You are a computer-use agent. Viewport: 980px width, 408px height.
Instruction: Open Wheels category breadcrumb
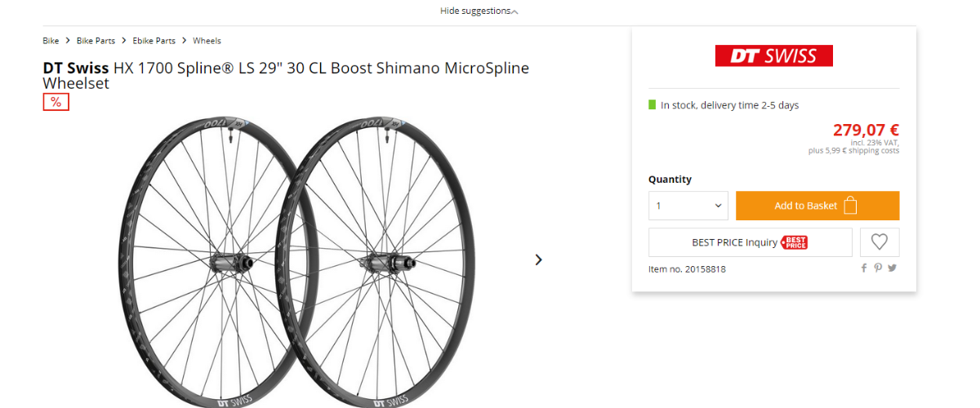pyautogui.click(x=207, y=41)
